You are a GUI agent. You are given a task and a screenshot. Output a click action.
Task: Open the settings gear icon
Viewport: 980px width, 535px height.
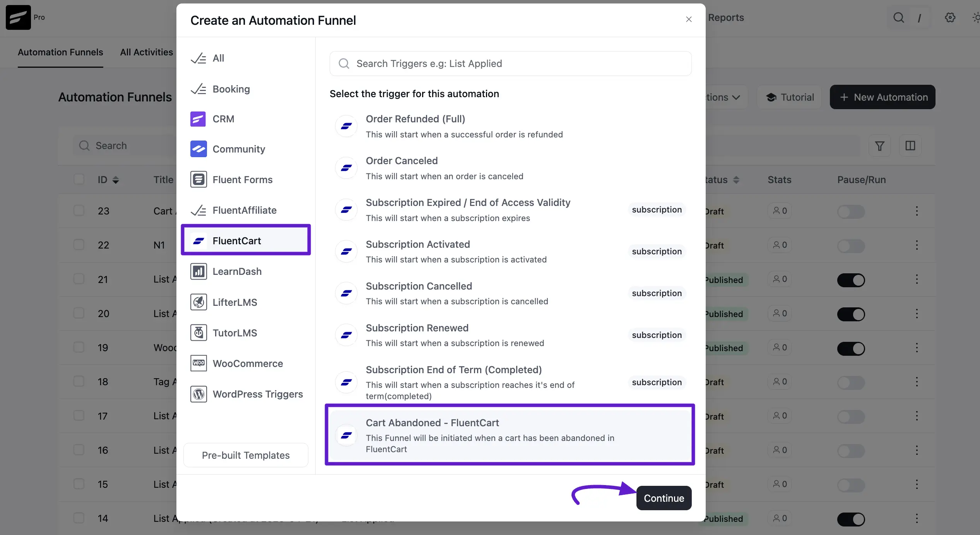pos(950,17)
